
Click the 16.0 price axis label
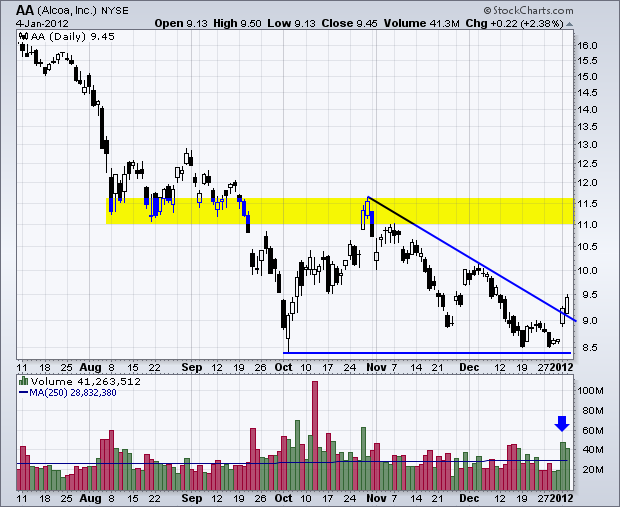click(587, 45)
